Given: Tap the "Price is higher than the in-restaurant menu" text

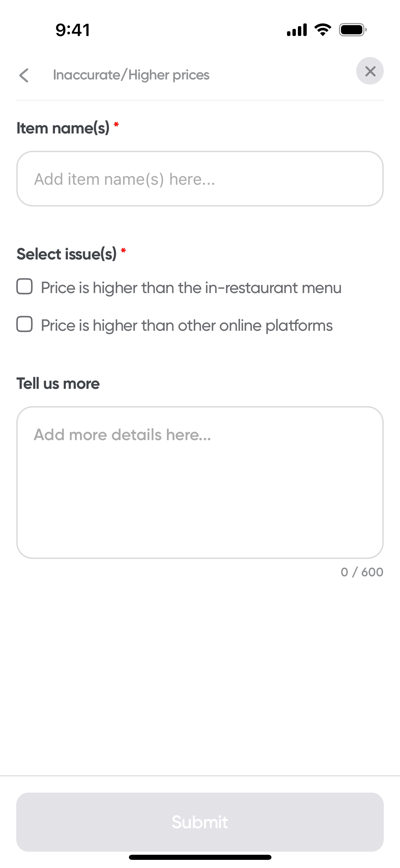Looking at the screenshot, I should (191, 288).
